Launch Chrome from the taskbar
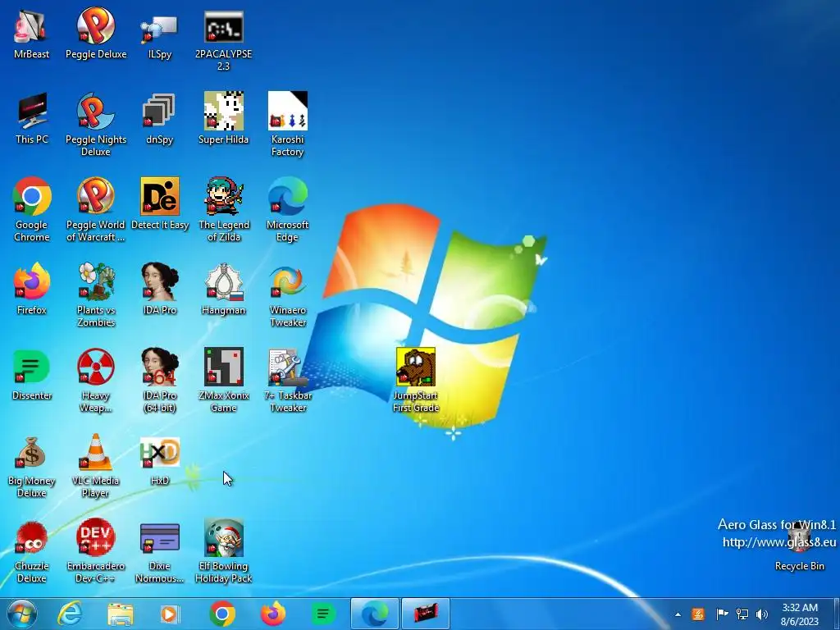The height and width of the screenshot is (630, 840). pyautogui.click(x=222, y=614)
